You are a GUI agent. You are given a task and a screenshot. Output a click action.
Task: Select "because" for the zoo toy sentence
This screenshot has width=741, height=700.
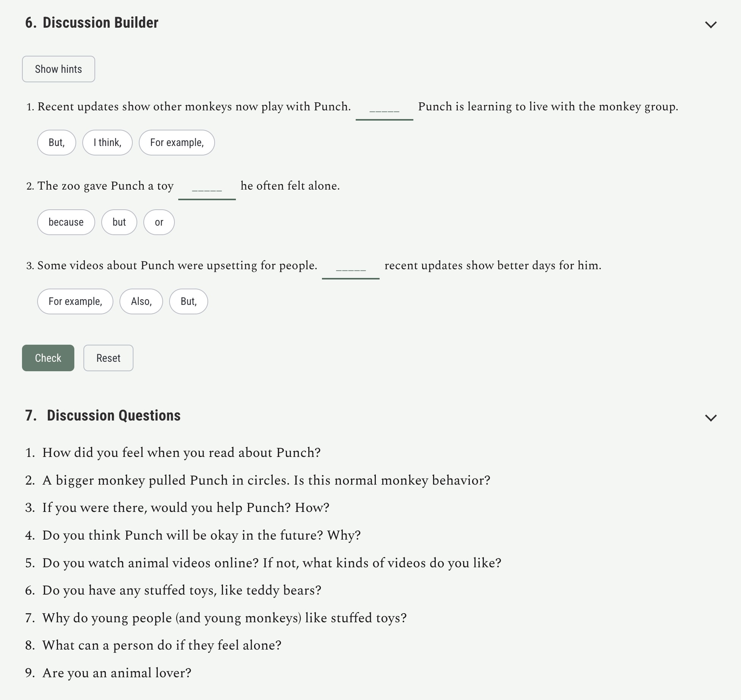(66, 222)
